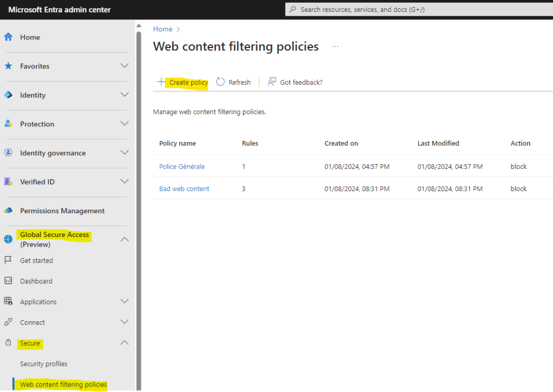The height and width of the screenshot is (392, 553).
Task: Click the Verified ID icon
Action: tap(9, 181)
